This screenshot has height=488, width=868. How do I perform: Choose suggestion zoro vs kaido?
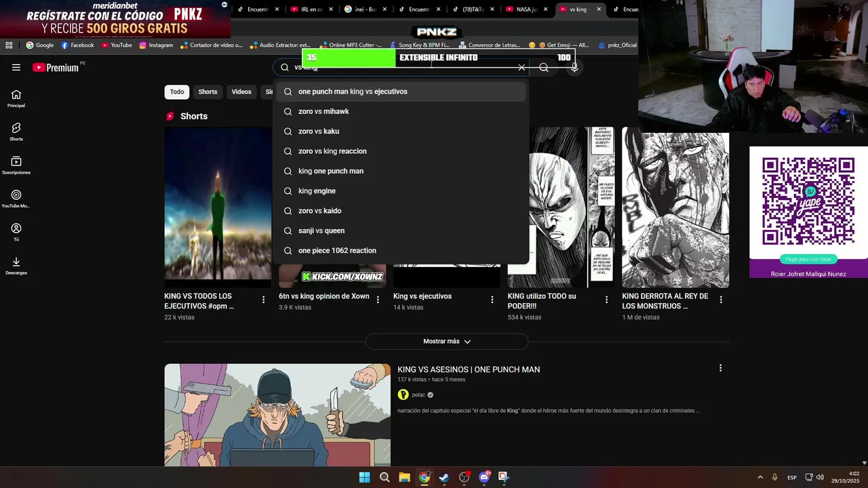(400, 211)
